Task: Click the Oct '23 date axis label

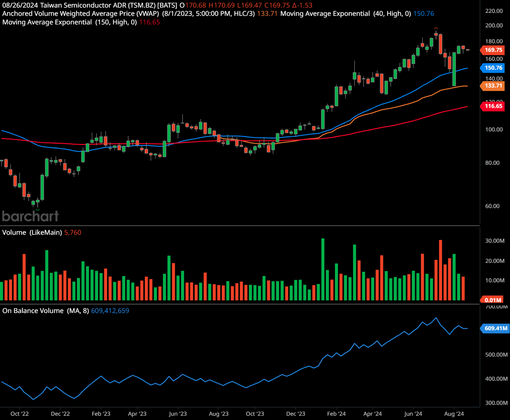Action: tap(255, 414)
